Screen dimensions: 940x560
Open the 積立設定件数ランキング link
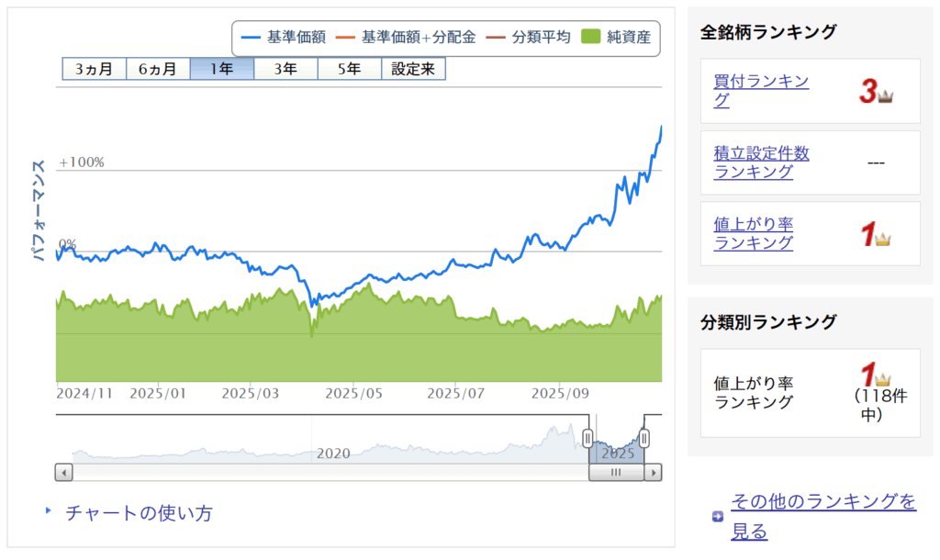coord(761,162)
